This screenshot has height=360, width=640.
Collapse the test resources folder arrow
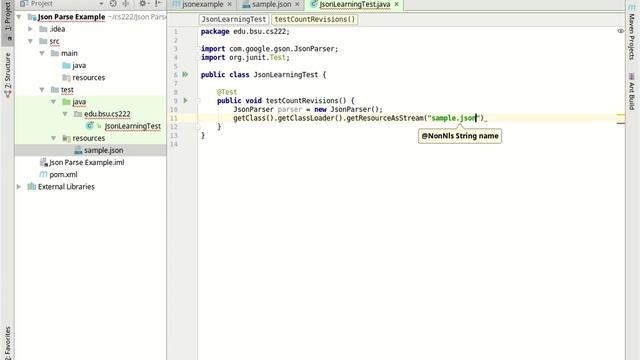tap(53, 138)
